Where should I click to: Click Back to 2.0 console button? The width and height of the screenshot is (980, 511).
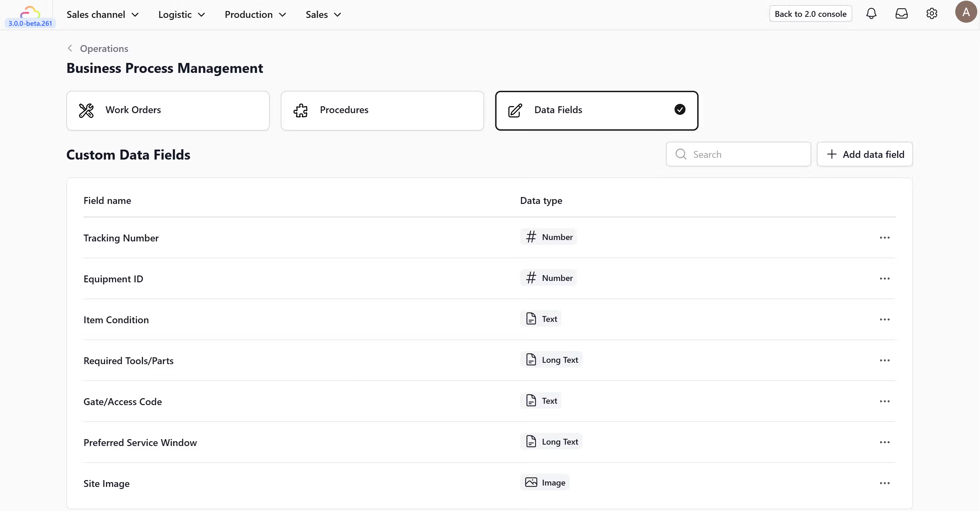[810, 14]
